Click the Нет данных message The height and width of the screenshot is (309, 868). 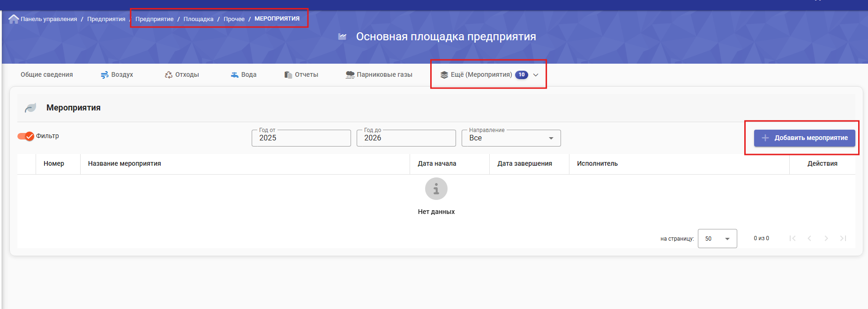coord(436,212)
